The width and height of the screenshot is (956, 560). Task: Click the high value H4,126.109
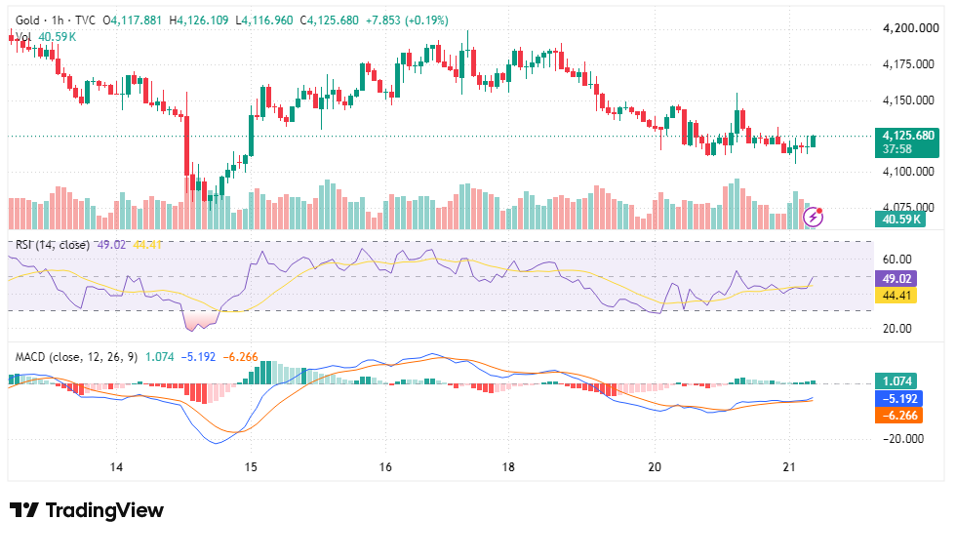199,20
